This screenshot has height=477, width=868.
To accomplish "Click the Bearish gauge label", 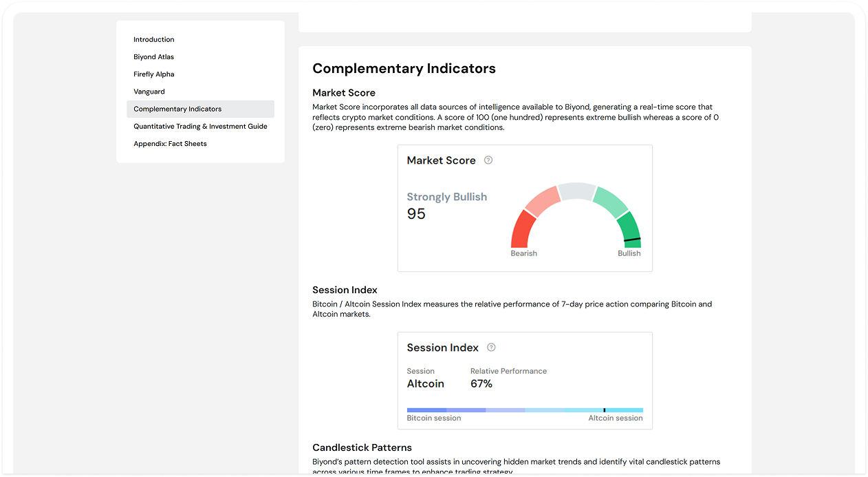I will tap(524, 253).
